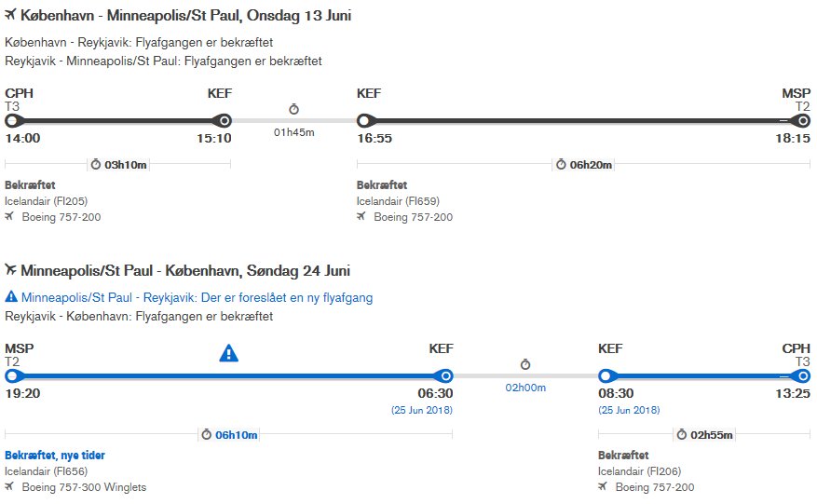Select the CPH arrival marker at 13:25
The height and width of the screenshot is (504, 817).
803,375
